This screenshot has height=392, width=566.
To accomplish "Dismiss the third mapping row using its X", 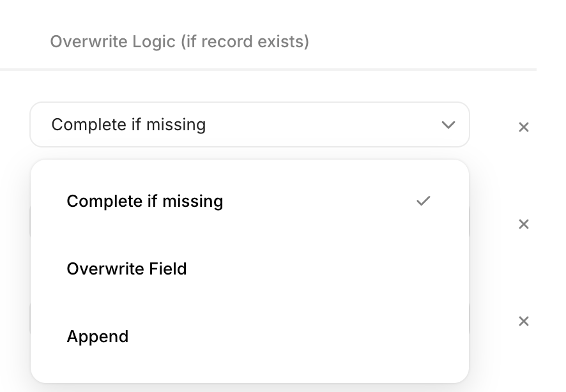I will [x=523, y=321].
